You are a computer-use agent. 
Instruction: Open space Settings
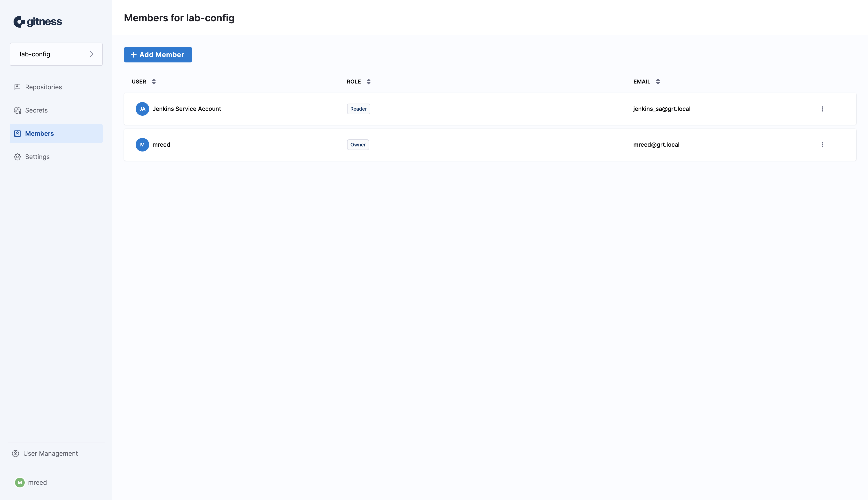tap(56, 157)
